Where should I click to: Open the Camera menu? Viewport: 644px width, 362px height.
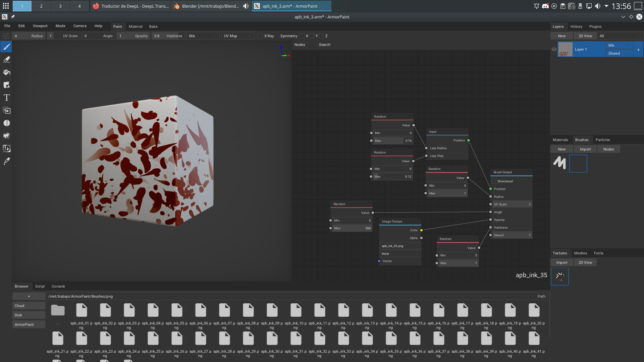tap(80, 26)
